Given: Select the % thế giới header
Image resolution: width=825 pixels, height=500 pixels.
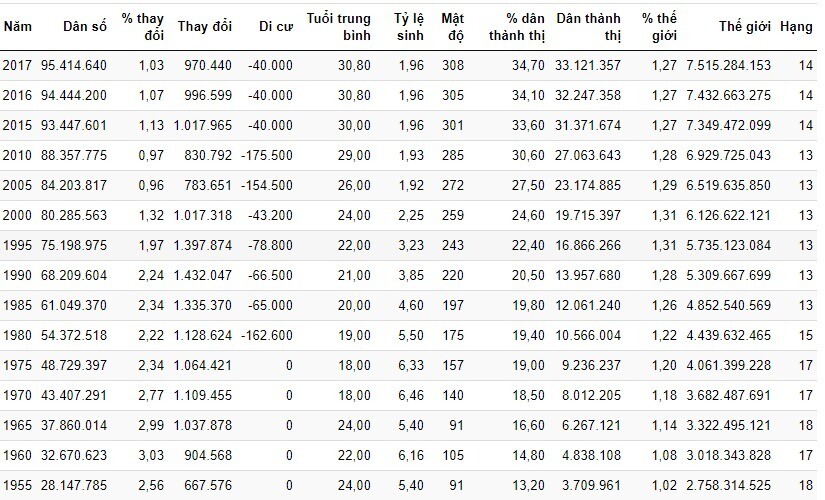Looking at the screenshot, I should 659,26.
